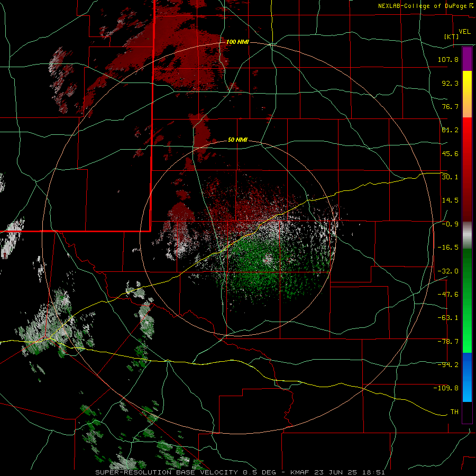This screenshot has height=476, width=476.
Task: Click the -94.2 legend value
Action: 448,365
